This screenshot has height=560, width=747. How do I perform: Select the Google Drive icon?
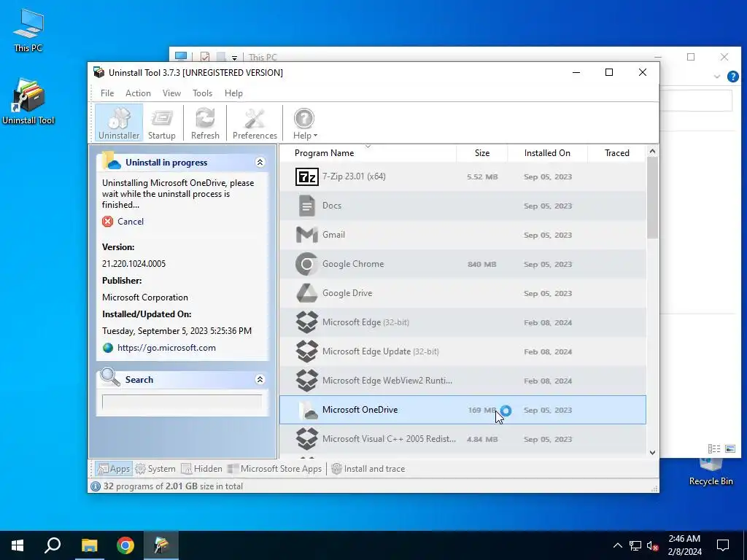point(307,293)
